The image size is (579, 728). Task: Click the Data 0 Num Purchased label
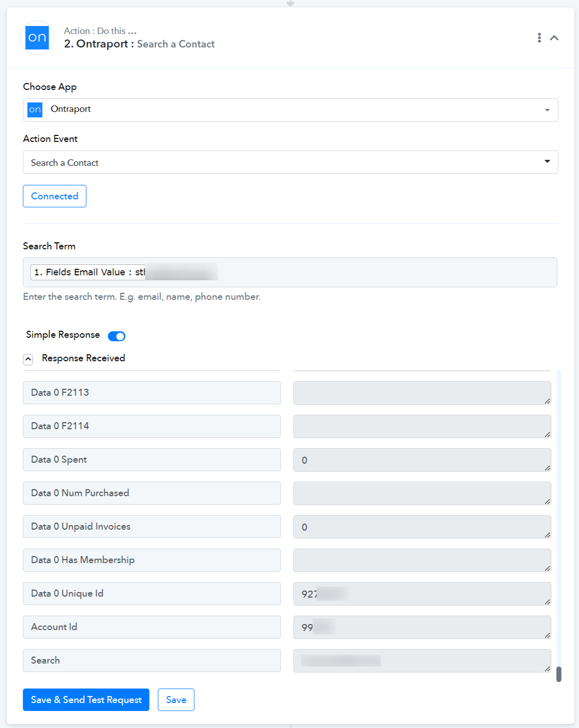pyautogui.click(x=151, y=493)
